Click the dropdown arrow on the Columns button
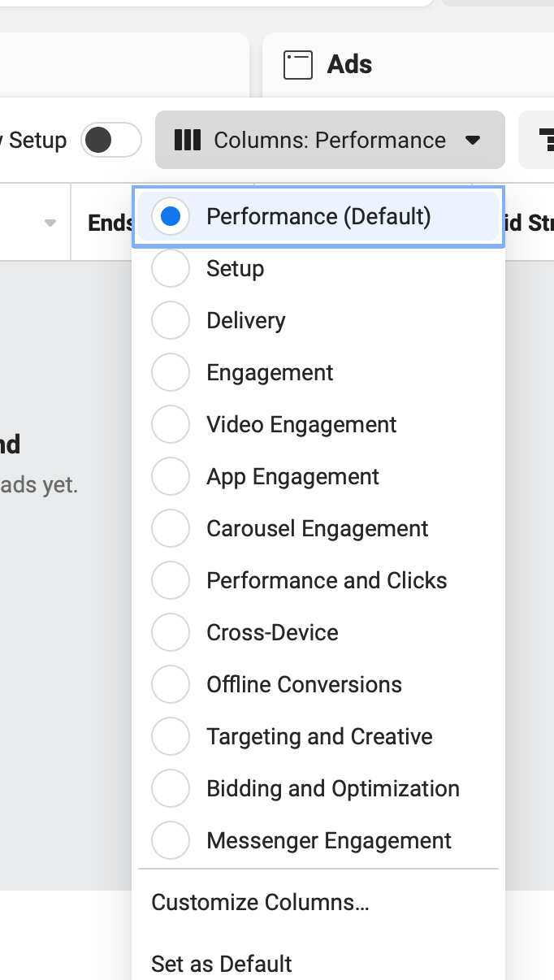This screenshot has width=554, height=980. tap(474, 141)
